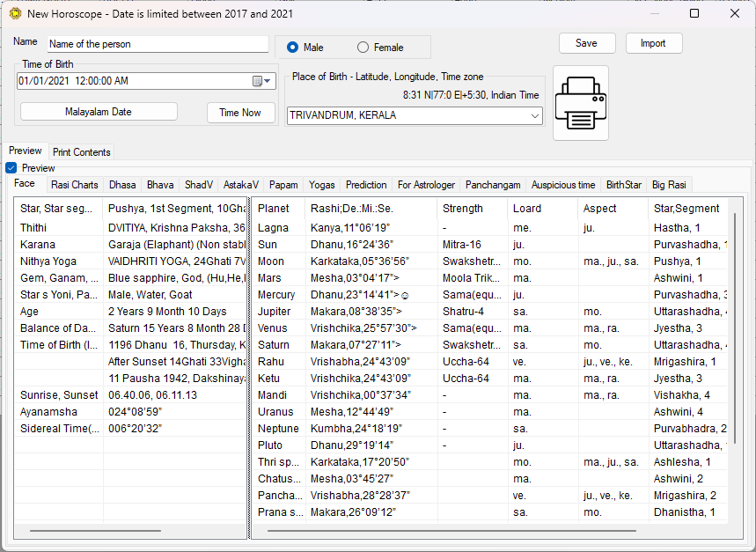Select the Pluto row in planet table
Image resolution: width=756 pixels, height=552 pixels.
490,445
